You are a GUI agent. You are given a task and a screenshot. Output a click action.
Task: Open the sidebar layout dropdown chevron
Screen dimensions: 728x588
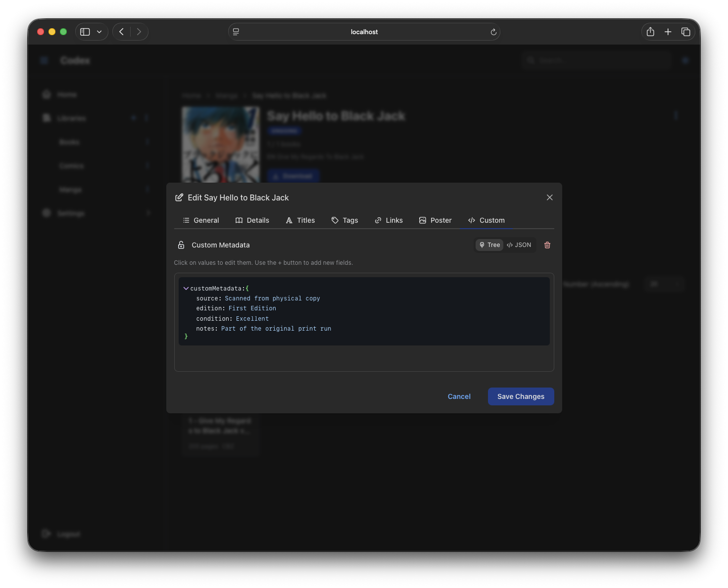(99, 31)
